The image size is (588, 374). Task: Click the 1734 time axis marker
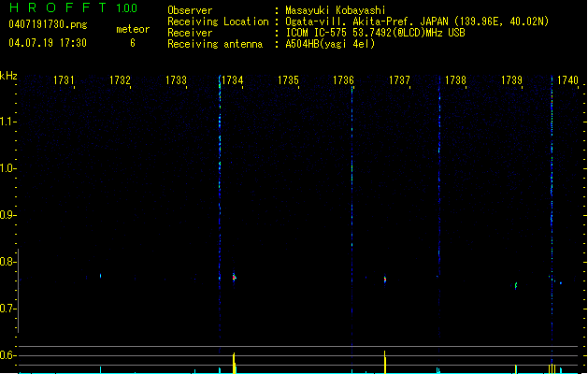233,80
